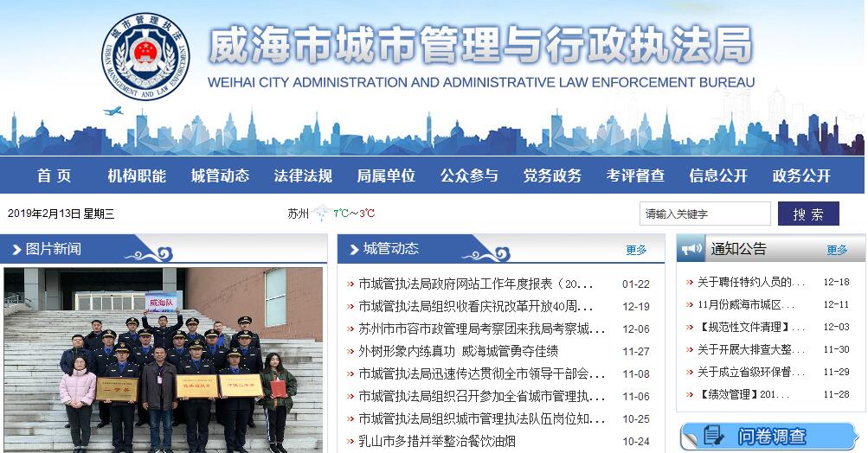
Task: Open the news photo of 威海队 group
Action: coord(164,360)
